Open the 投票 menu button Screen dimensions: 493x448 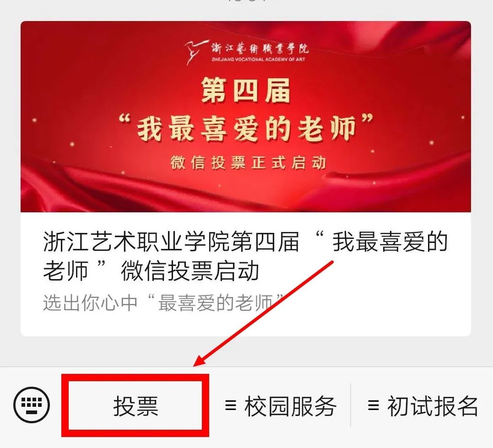135,405
